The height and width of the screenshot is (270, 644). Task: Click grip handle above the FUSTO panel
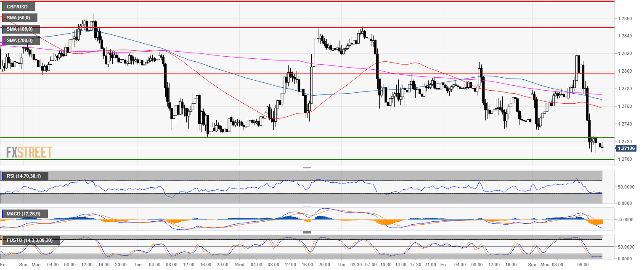[307, 232]
